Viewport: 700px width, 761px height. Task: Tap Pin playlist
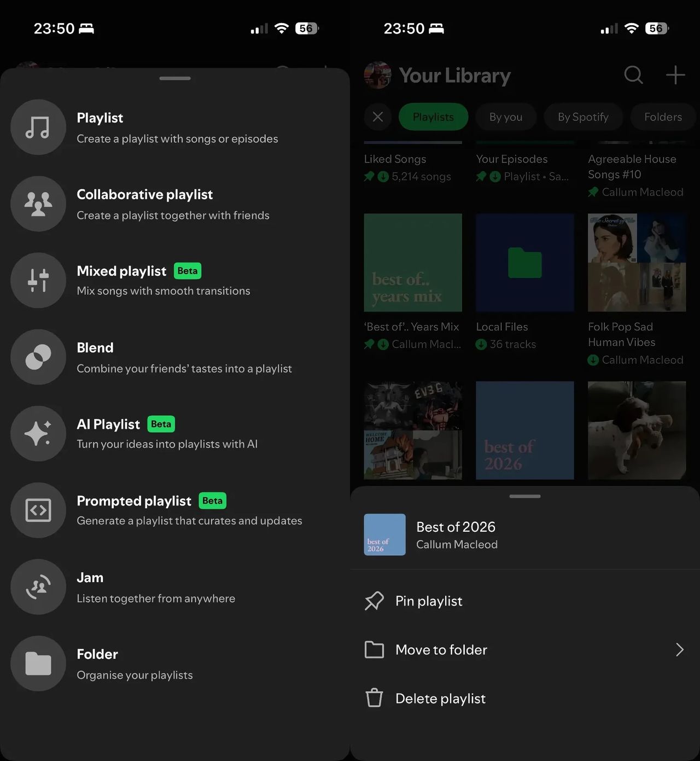[x=429, y=601]
